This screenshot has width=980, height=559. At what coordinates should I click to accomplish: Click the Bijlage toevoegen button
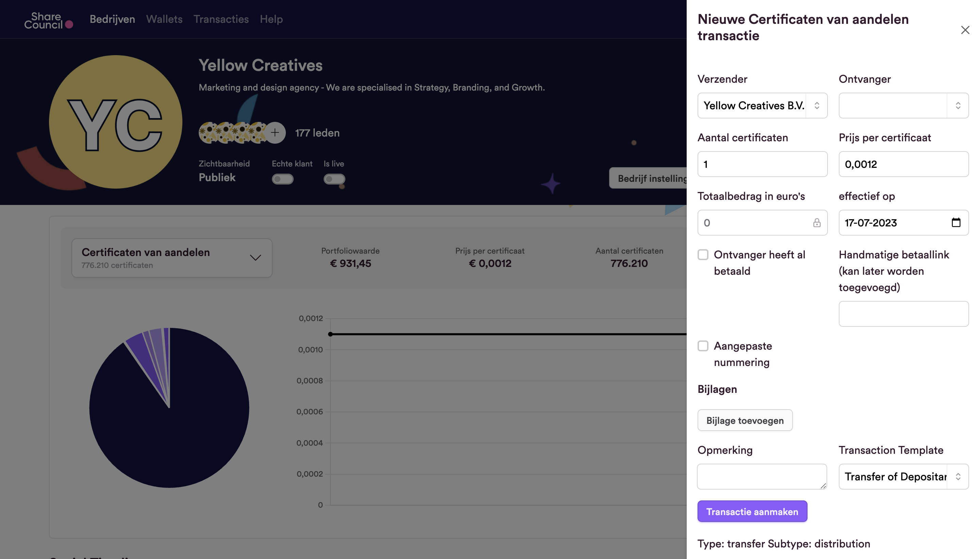[745, 420]
